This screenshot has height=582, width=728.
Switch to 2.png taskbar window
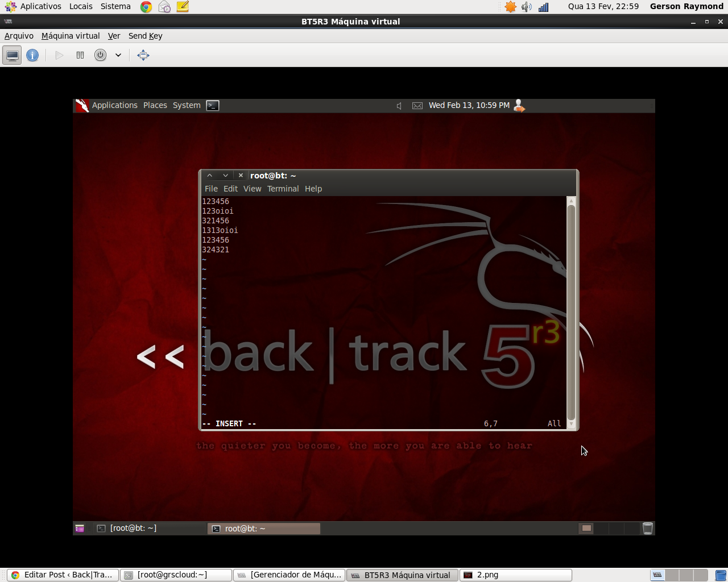click(515, 575)
